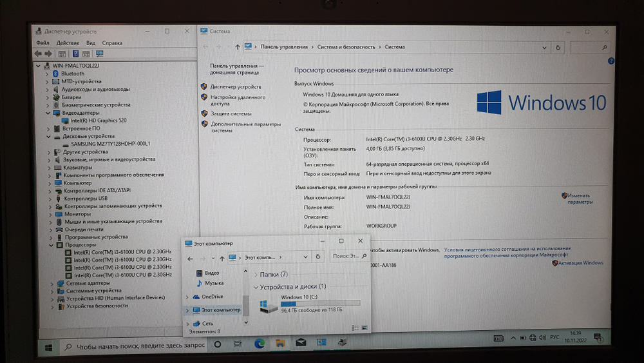The image size is (644, 363).
Task: Click Up arrow in Этот компьютер window
Action: point(222,259)
